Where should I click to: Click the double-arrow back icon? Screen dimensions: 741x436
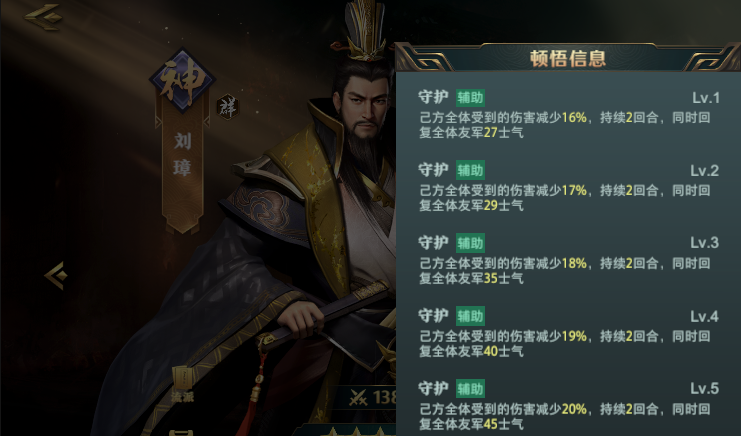(x=43, y=17)
